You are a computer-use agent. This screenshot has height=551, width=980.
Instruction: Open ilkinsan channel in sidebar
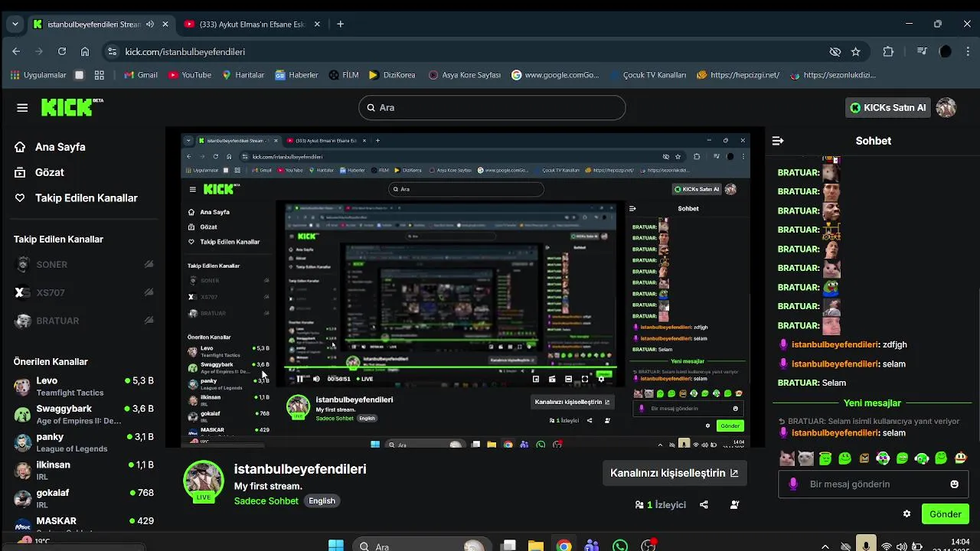click(x=83, y=470)
